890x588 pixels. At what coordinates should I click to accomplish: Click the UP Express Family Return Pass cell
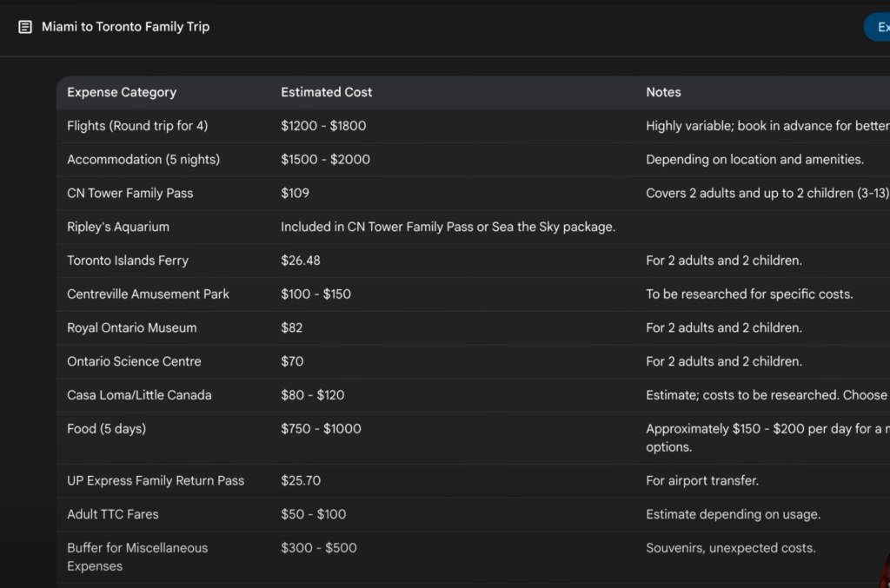tap(156, 480)
